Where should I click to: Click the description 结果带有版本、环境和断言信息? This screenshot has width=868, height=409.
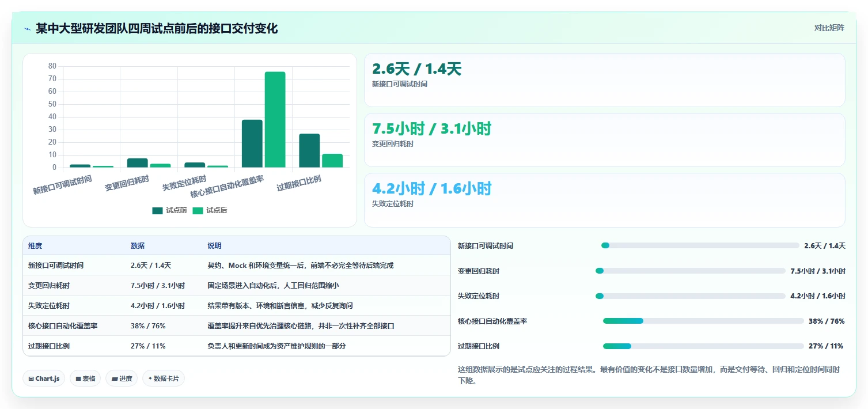click(x=281, y=306)
